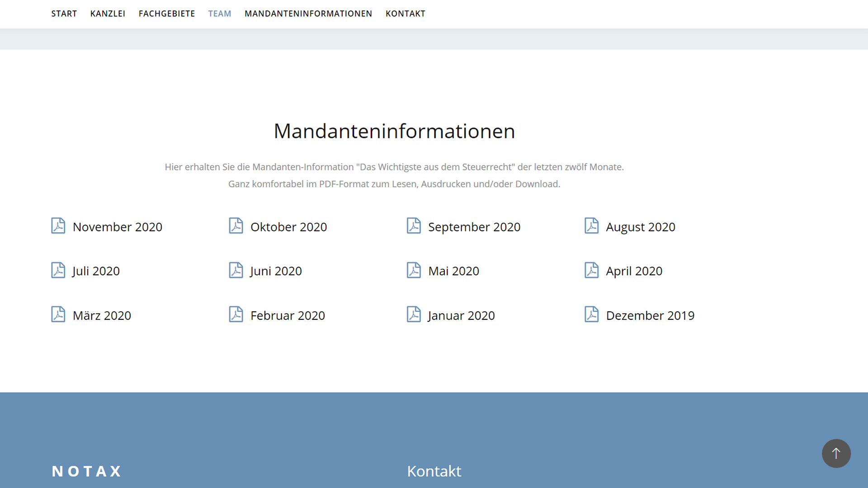Image resolution: width=868 pixels, height=488 pixels.
Task: Go to the KONTAKT navigation item
Action: click(406, 14)
